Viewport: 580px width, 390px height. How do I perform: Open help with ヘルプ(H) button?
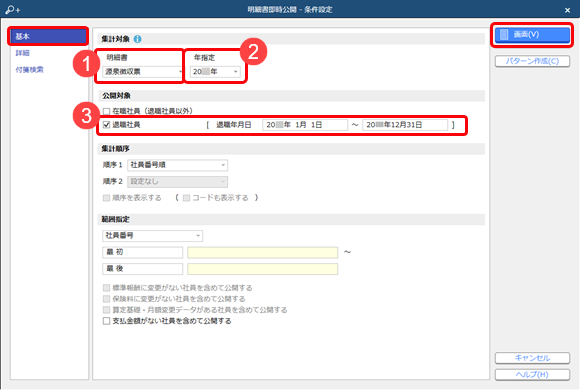tap(532, 374)
